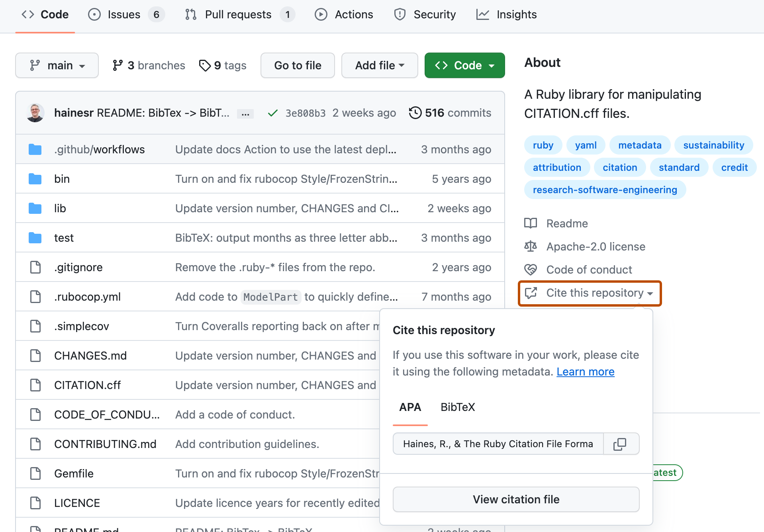Open the Insights tab

coord(506,14)
